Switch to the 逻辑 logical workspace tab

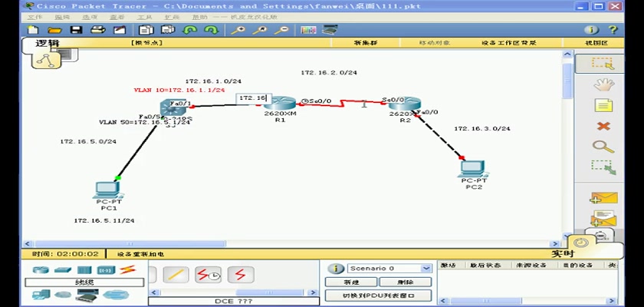[48, 45]
